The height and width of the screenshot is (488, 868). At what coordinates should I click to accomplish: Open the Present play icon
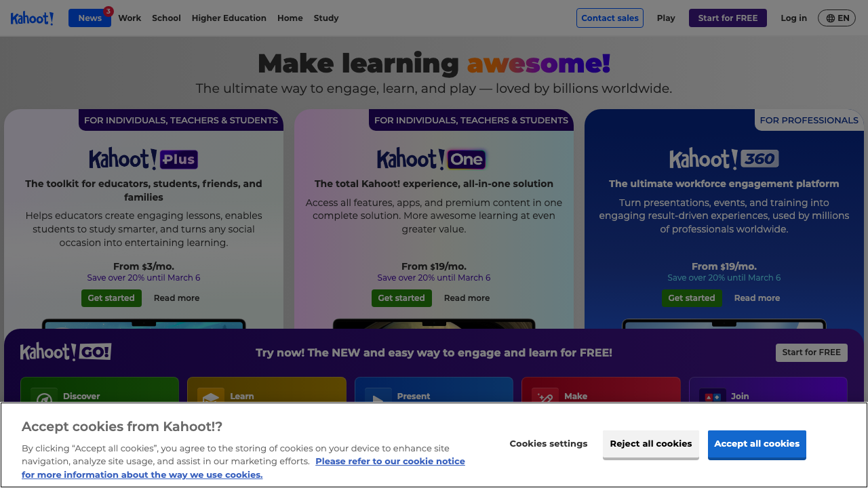pyautogui.click(x=378, y=396)
